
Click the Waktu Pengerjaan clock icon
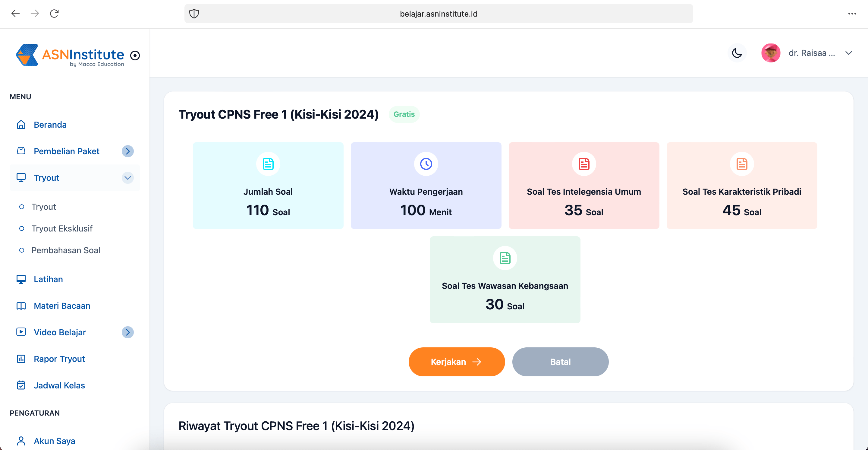point(426,164)
